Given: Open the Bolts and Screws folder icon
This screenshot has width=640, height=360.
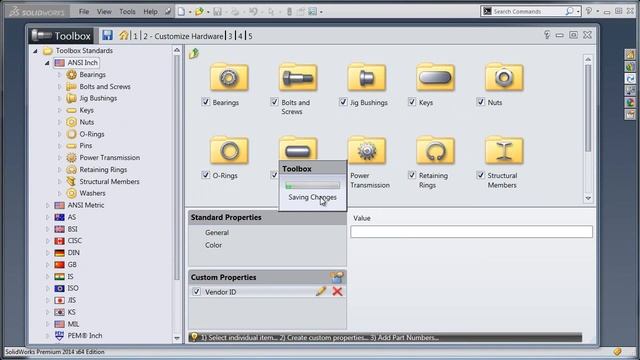Looking at the screenshot, I should (x=298, y=77).
